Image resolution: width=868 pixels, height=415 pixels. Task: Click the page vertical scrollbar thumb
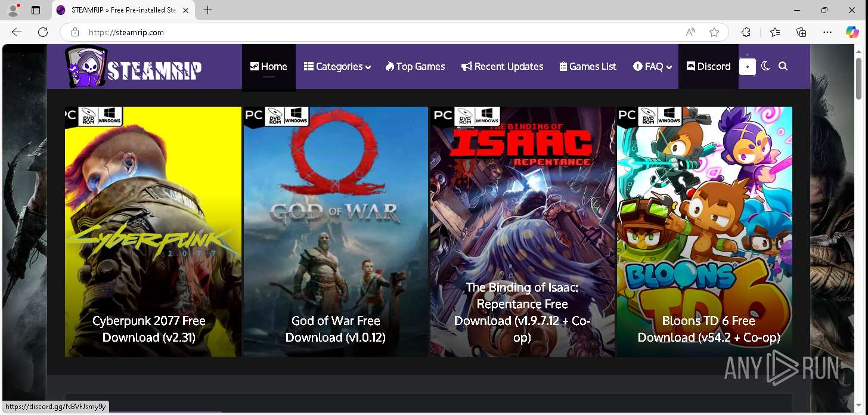coord(858,78)
